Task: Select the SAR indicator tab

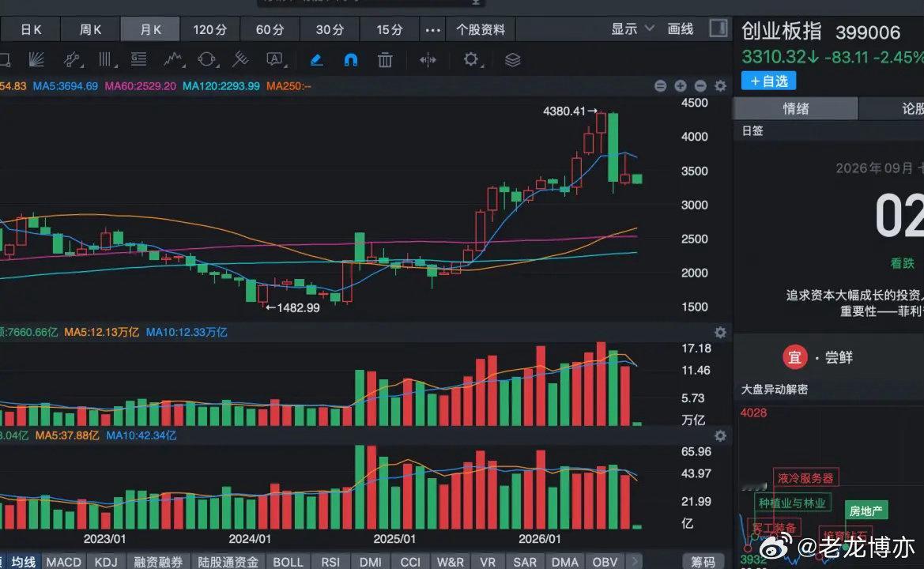Action: [525, 562]
